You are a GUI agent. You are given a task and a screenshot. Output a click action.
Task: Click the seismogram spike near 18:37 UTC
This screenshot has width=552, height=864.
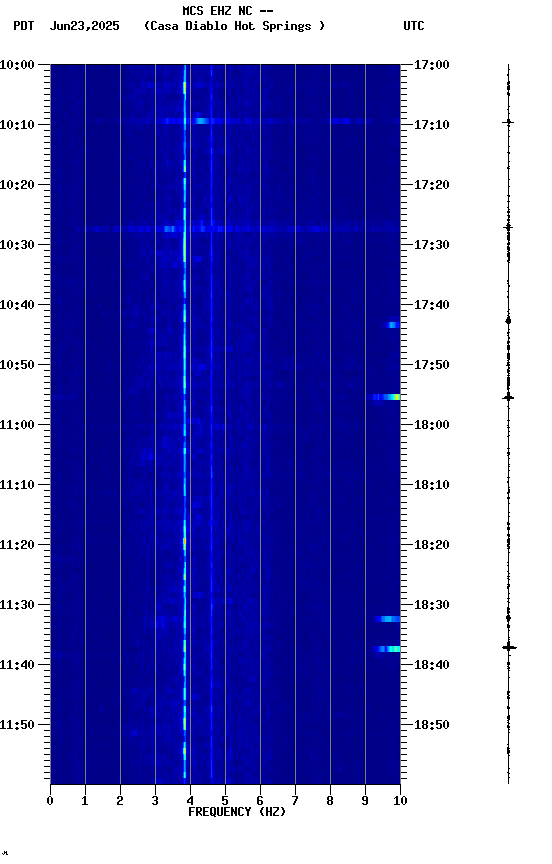click(x=509, y=647)
